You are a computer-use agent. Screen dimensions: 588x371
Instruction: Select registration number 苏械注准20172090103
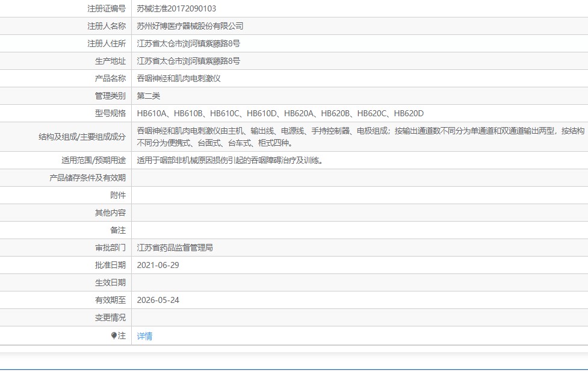coord(176,8)
